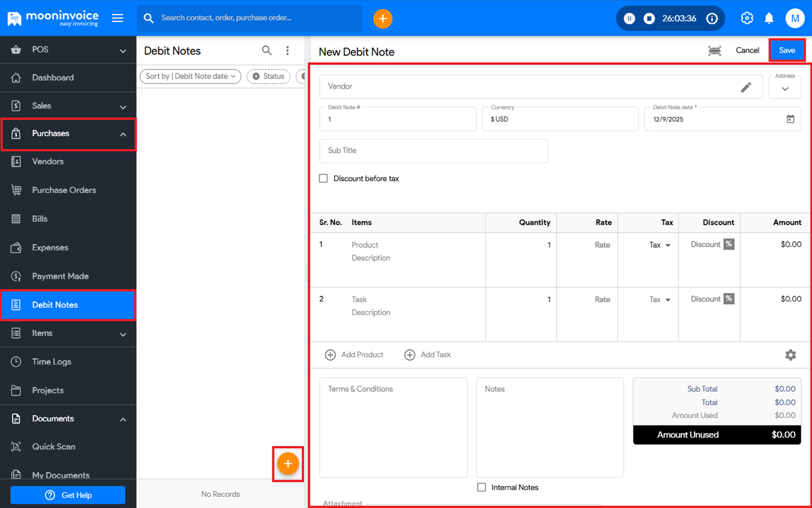Open Sort by Debit Note date dropdown
Screen dimensions: 812x508
(190, 76)
